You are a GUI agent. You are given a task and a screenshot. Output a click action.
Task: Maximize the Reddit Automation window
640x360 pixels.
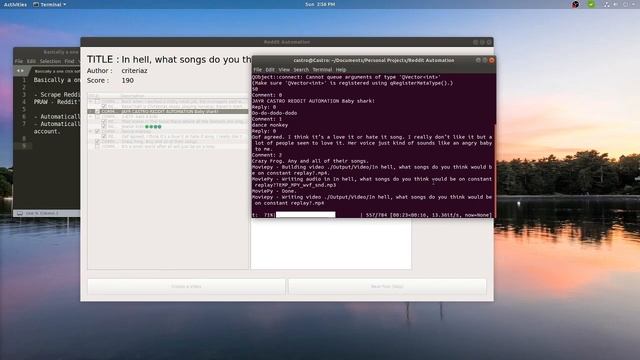[482, 42]
